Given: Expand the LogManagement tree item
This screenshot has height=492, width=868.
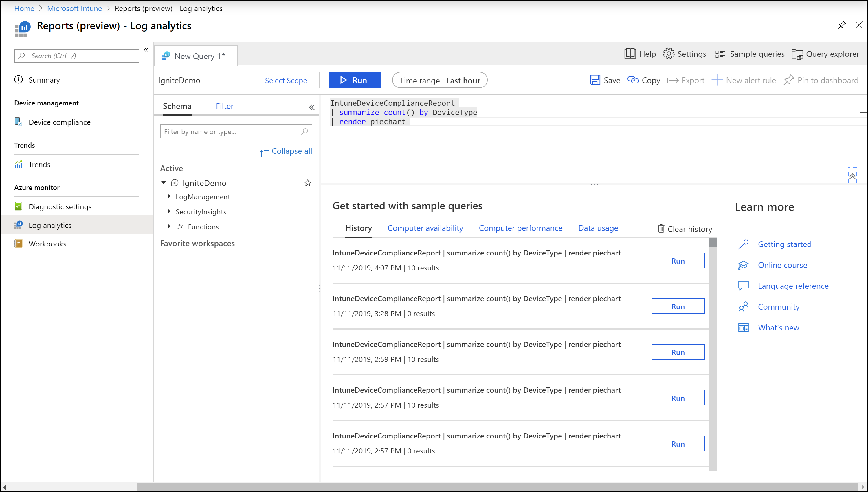Looking at the screenshot, I should click(x=170, y=196).
